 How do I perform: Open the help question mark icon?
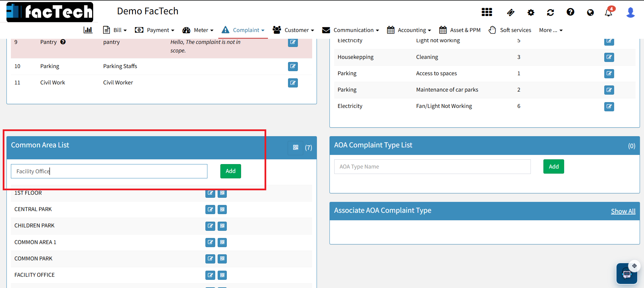[x=570, y=12]
